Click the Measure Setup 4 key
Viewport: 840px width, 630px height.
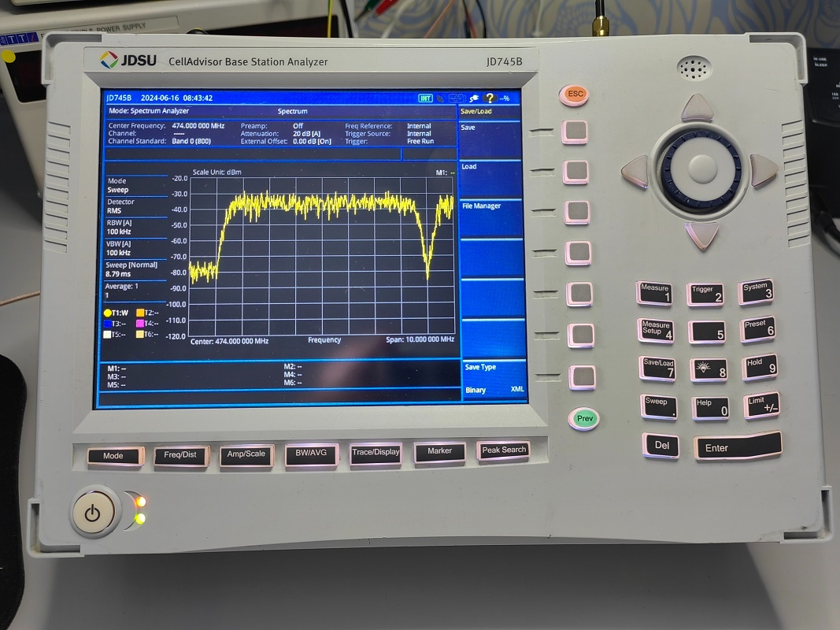657,330
